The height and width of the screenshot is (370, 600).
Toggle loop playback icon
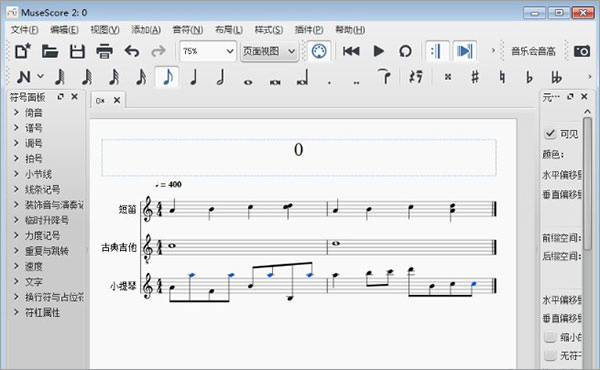pos(405,51)
